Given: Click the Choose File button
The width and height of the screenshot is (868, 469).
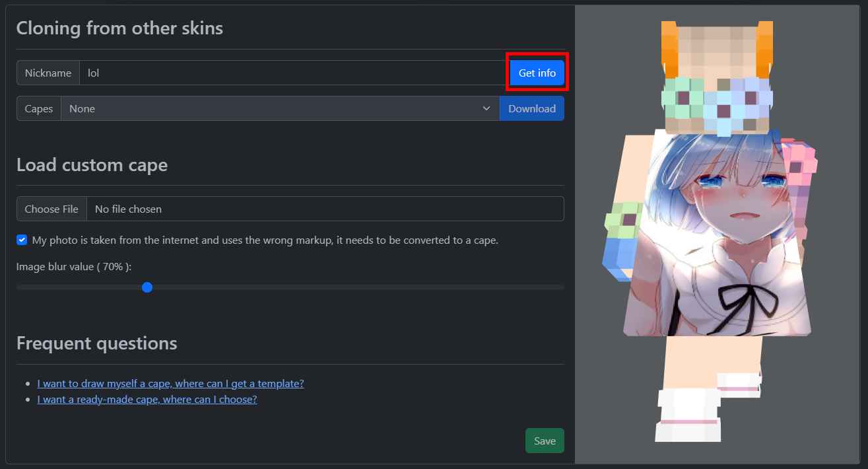Looking at the screenshot, I should 51,209.
